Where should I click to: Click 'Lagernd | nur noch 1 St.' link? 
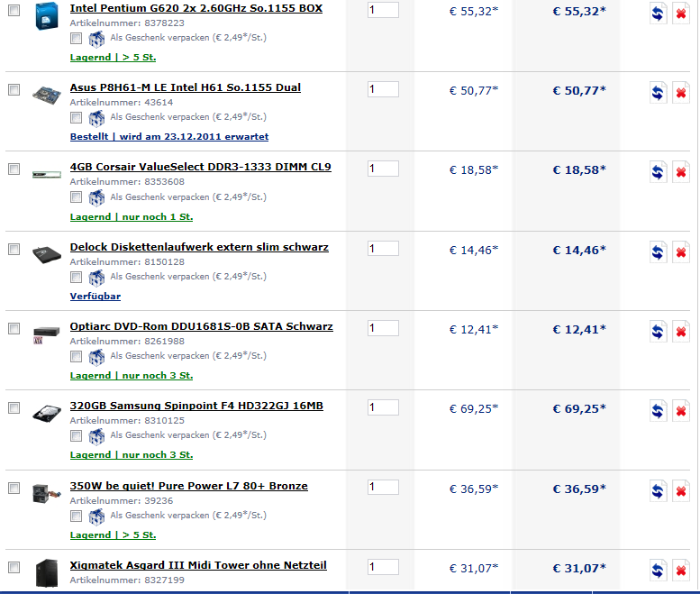[132, 217]
